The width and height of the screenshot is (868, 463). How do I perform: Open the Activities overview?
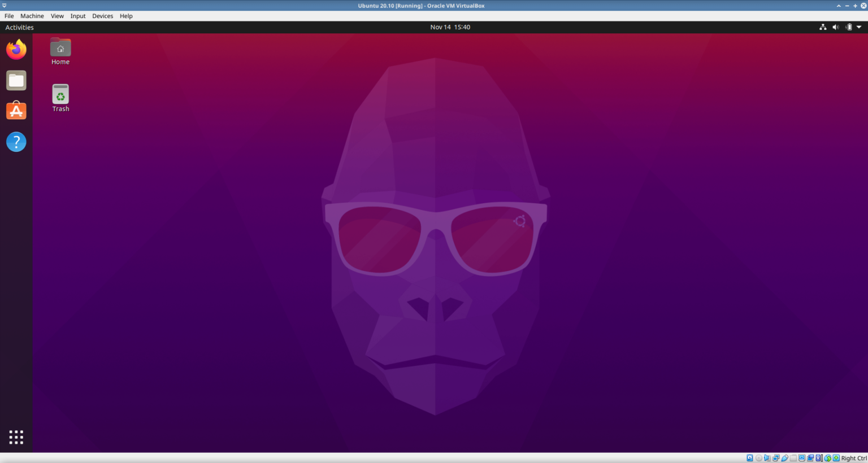[20, 27]
